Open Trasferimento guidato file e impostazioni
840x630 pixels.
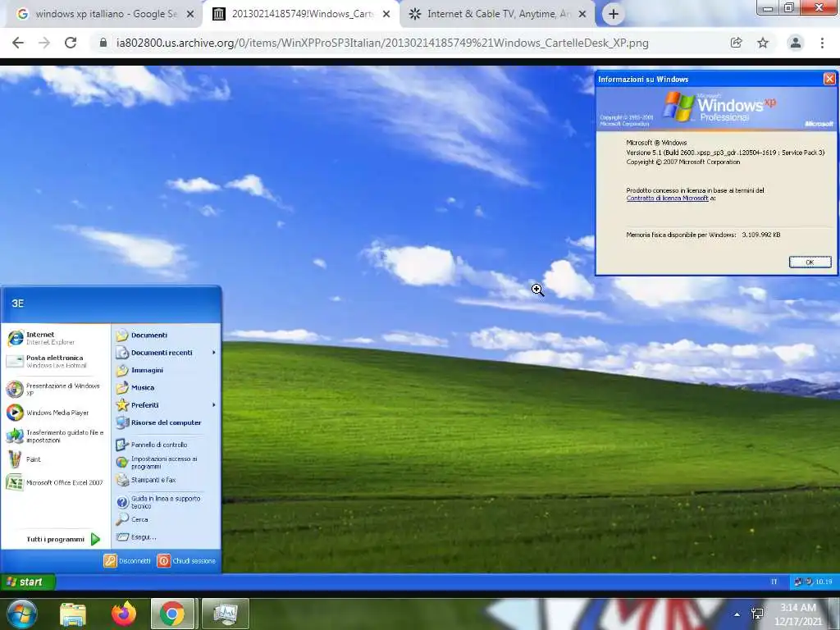pos(55,436)
